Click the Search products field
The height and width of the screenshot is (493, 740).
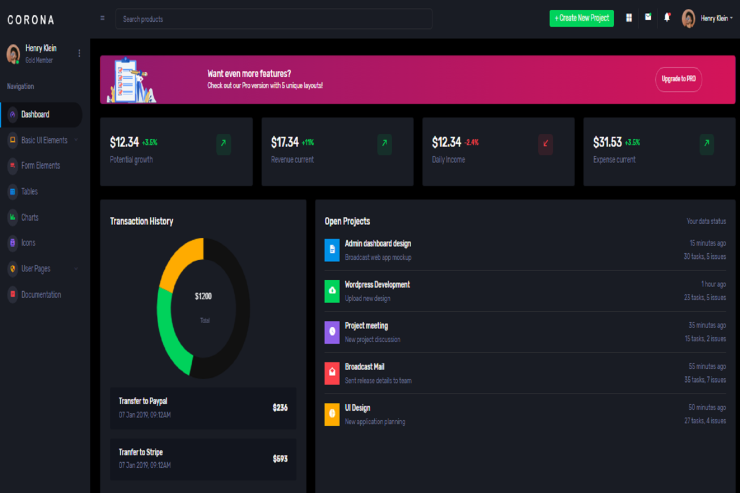point(273,19)
